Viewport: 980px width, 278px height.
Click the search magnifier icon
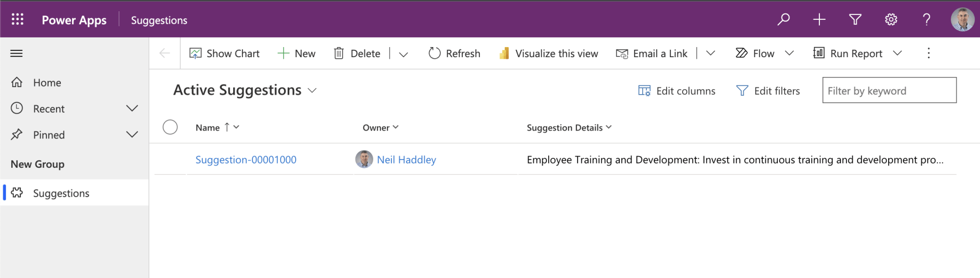[x=784, y=20]
